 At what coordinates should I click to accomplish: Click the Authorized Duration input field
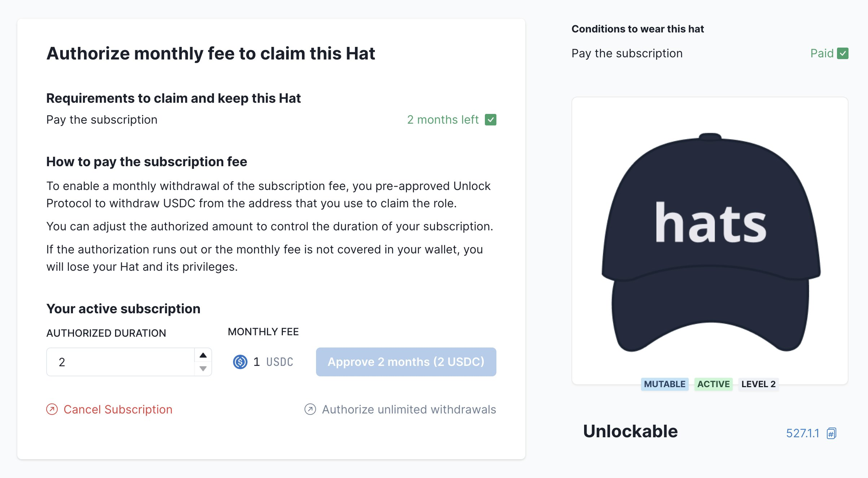coord(121,362)
